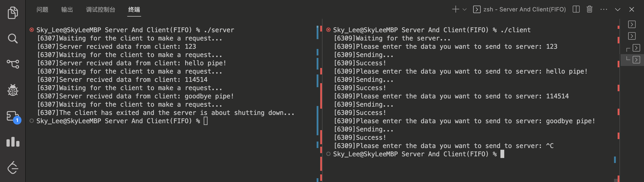Viewport: 644px width, 182px height.
Task: Create a new terminal with the plus icon
Action: tap(455, 9)
